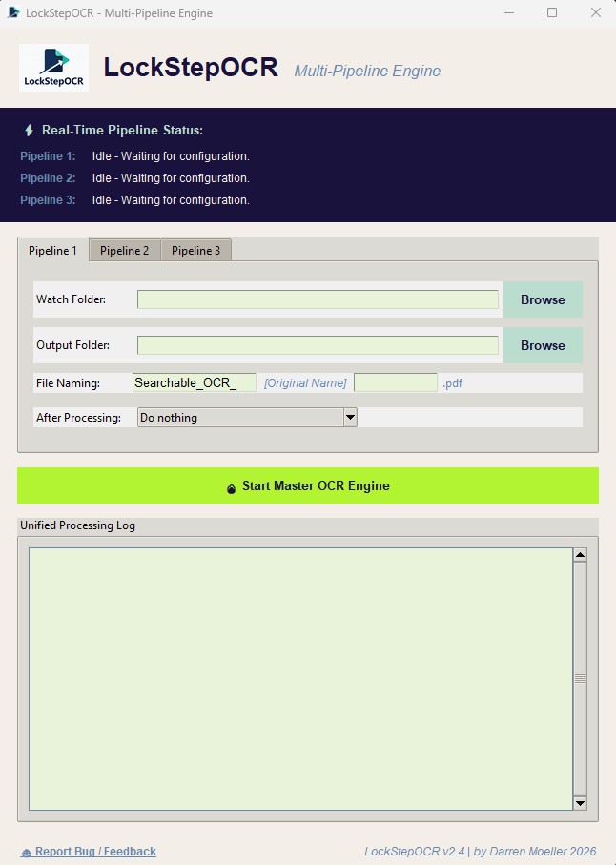Click the log scrollbar down arrow

(x=580, y=803)
